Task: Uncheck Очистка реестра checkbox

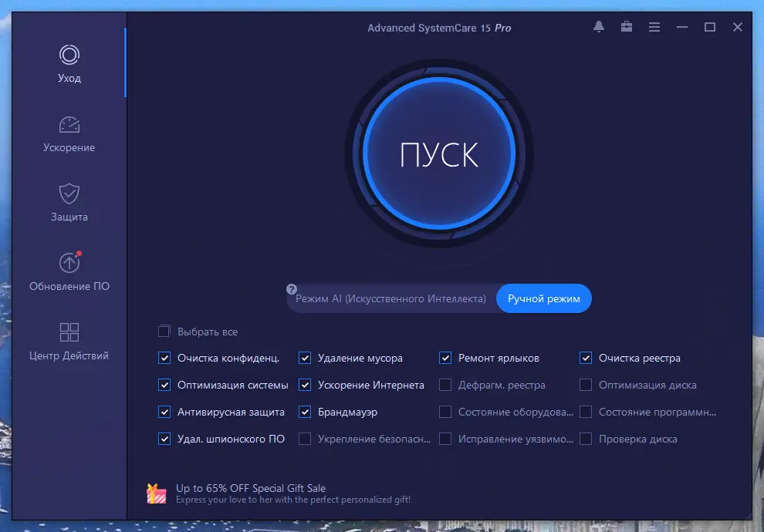Action: click(x=586, y=359)
